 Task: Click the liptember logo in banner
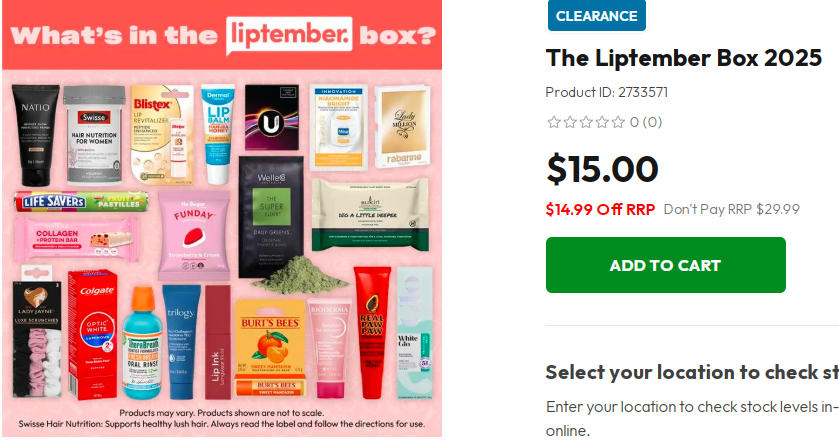click(x=289, y=35)
